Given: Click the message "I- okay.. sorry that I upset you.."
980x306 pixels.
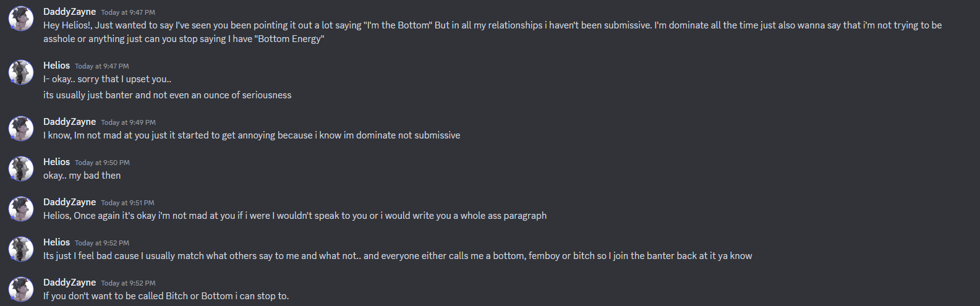Looking at the screenshot, I should [107, 79].
